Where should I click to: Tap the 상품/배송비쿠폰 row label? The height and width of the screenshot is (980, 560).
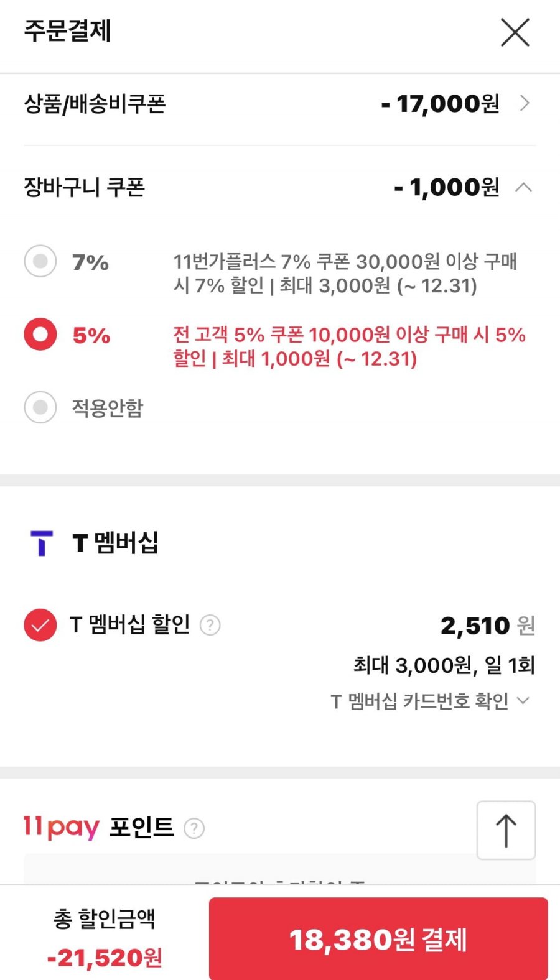95,104
